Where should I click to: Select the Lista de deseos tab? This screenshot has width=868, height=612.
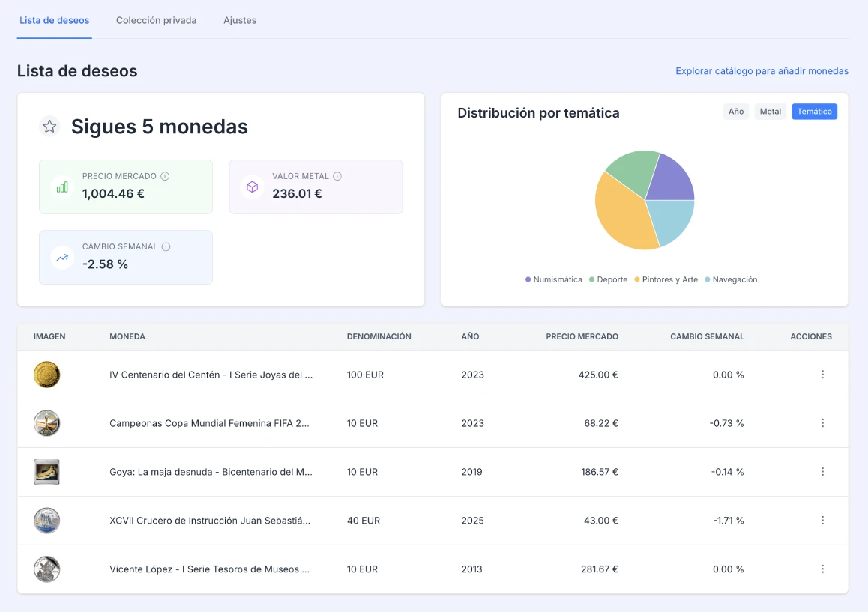click(x=54, y=20)
